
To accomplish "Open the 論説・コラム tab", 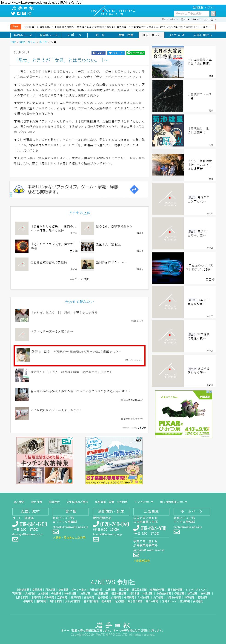I will (x=152, y=35).
